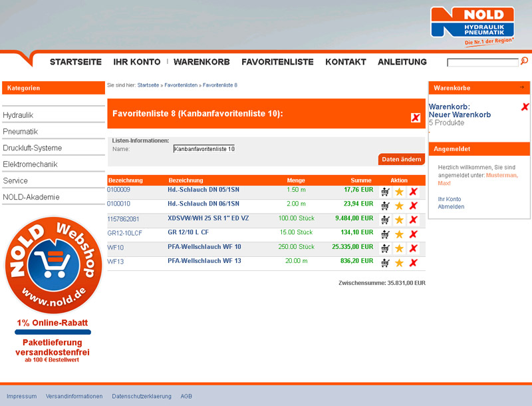Click the Daten ändern button
Image resolution: width=532 pixels, height=406 pixels.
(402, 159)
